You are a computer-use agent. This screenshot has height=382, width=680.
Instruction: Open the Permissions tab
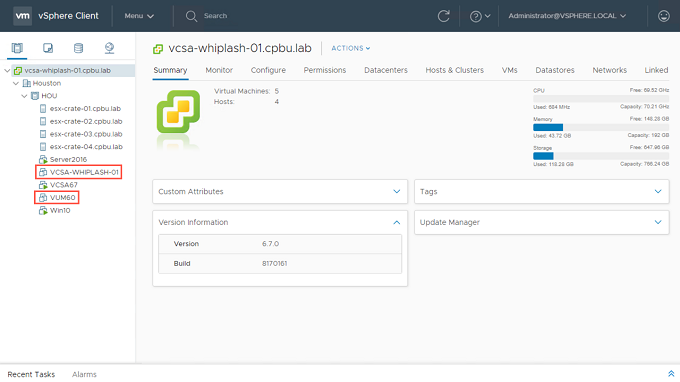[x=325, y=70]
